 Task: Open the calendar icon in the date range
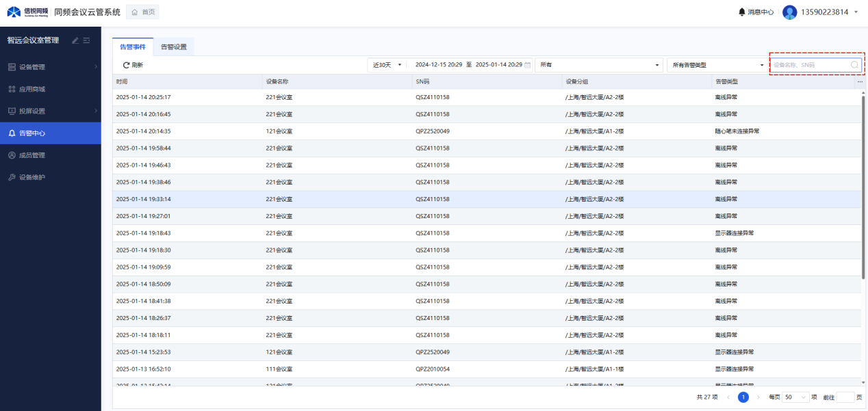point(527,65)
